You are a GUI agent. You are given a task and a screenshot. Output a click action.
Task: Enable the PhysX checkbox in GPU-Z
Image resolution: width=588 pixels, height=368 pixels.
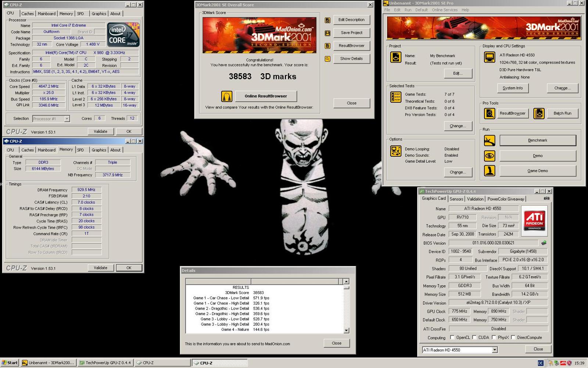pos(494,337)
